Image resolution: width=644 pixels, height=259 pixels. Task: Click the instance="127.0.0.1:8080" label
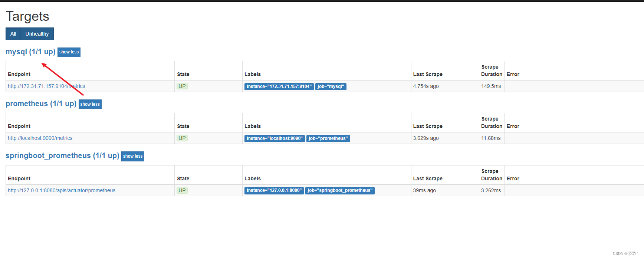(x=274, y=190)
